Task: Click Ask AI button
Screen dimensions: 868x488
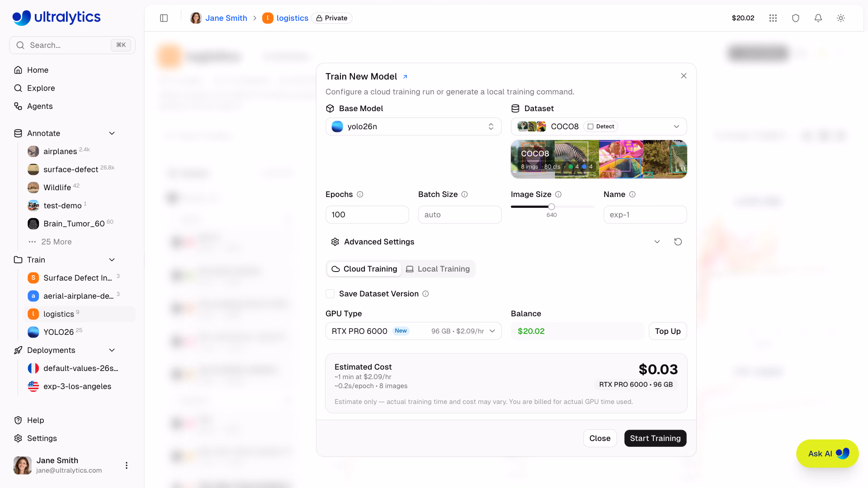Action: [827, 454]
